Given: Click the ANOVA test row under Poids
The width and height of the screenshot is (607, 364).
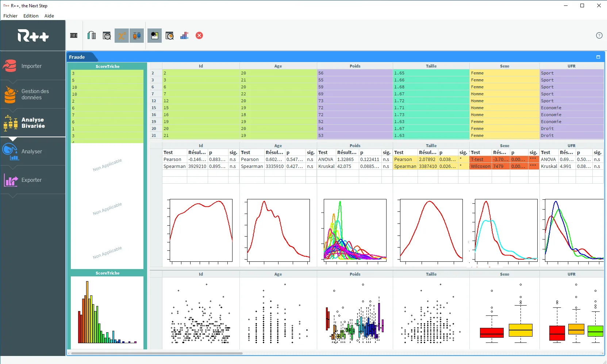Looking at the screenshot, I should click(355, 160).
